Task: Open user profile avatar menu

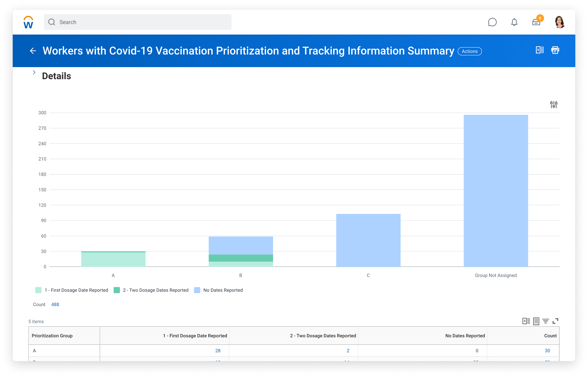Action: coord(559,22)
